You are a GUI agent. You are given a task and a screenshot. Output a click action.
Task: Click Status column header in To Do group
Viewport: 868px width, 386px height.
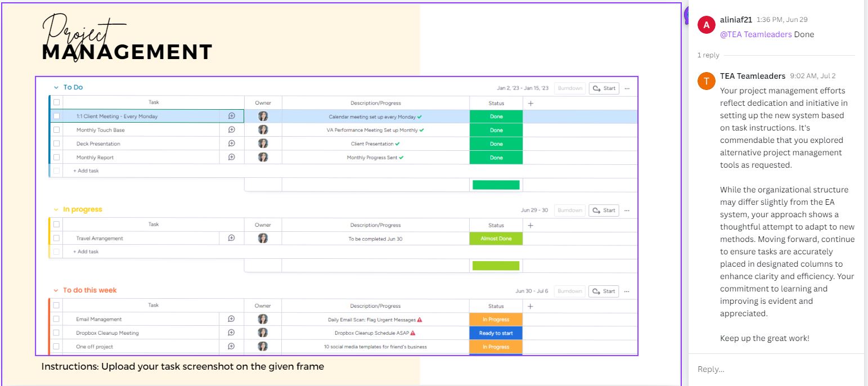(496, 103)
